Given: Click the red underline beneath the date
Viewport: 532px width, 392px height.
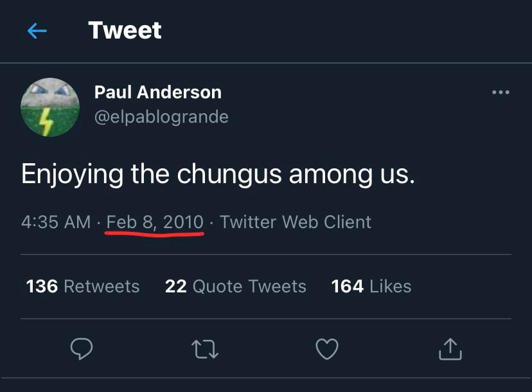Looking at the screenshot, I should pyautogui.click(x=155, y=235).
